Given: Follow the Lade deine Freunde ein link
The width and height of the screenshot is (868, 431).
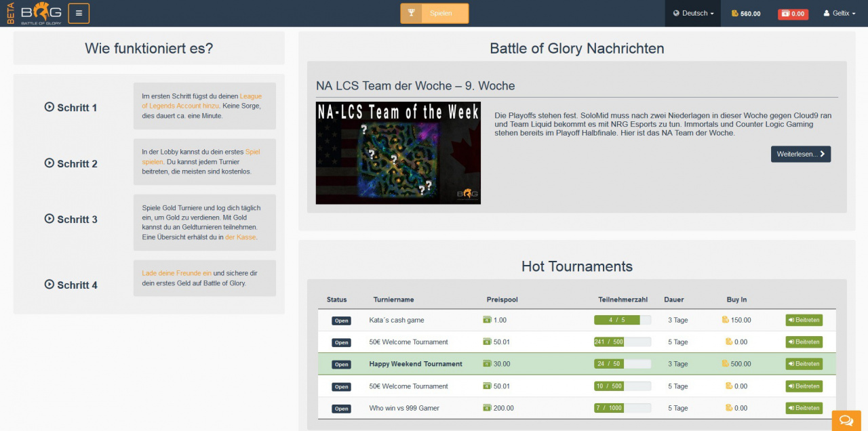Looking at the screenshot, I should [176, 273].
